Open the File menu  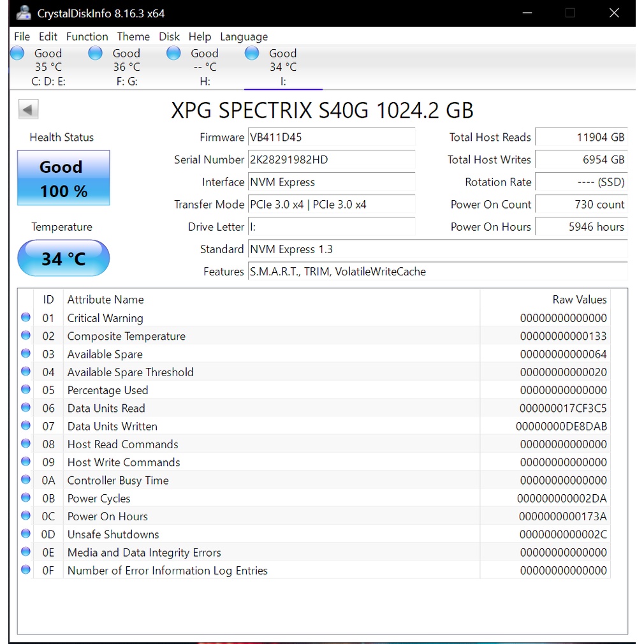click(22, 36)
